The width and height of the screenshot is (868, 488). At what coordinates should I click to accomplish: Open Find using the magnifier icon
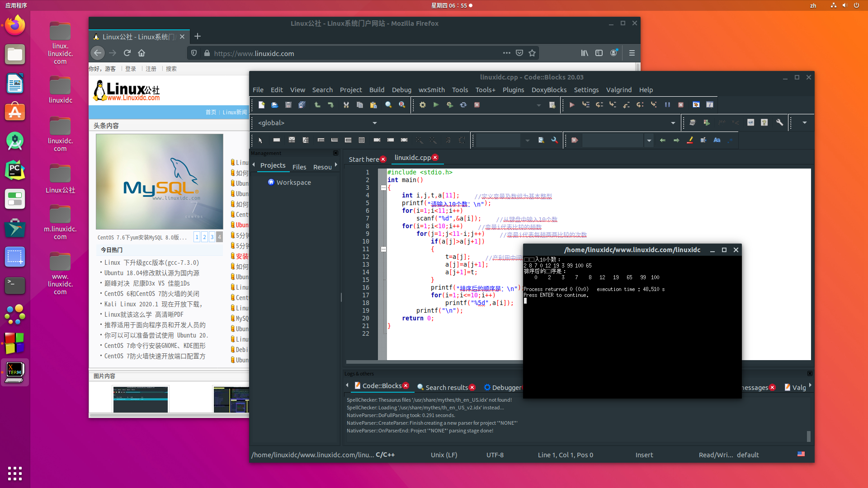(388, 105)
